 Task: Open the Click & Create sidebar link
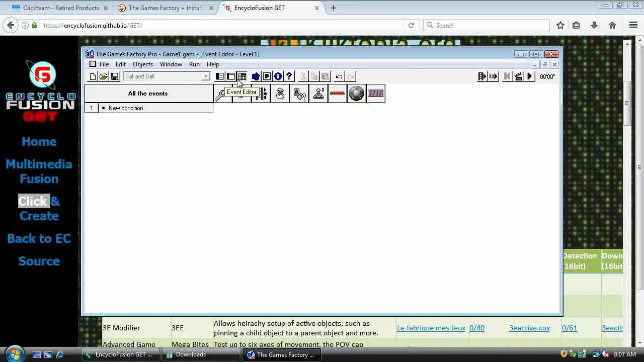coord(39,209)
